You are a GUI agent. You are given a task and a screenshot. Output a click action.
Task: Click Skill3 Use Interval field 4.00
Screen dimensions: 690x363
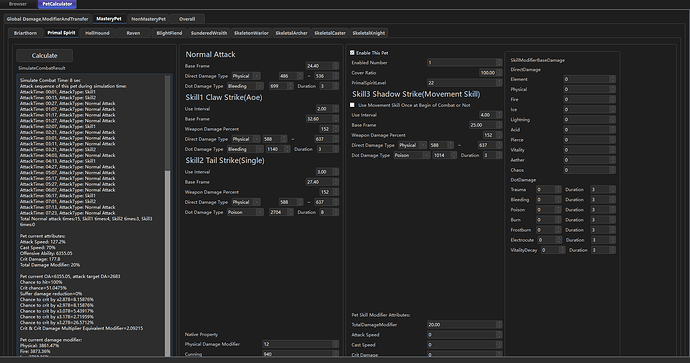click(490, 115)
